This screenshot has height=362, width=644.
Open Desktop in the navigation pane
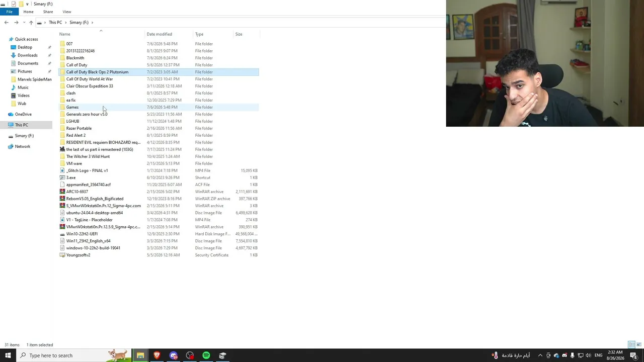(x=25, y=47)
